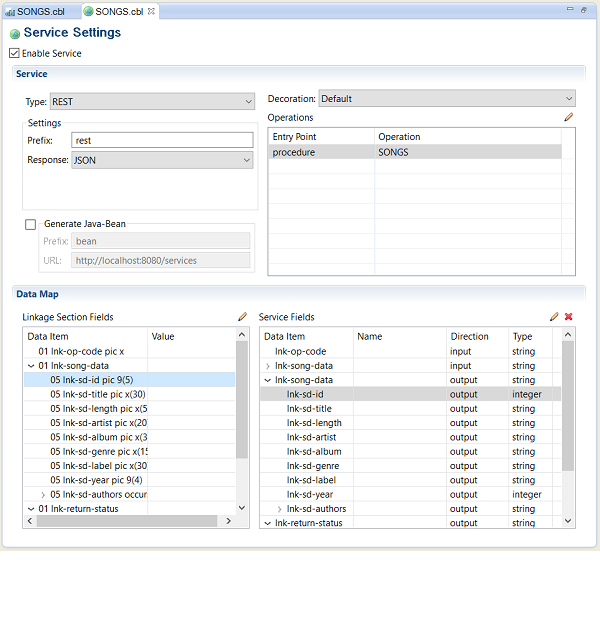Collapse 01 lnk-song-data in Linkage Section Fields

pyautogui.click(x=31, y=366)
